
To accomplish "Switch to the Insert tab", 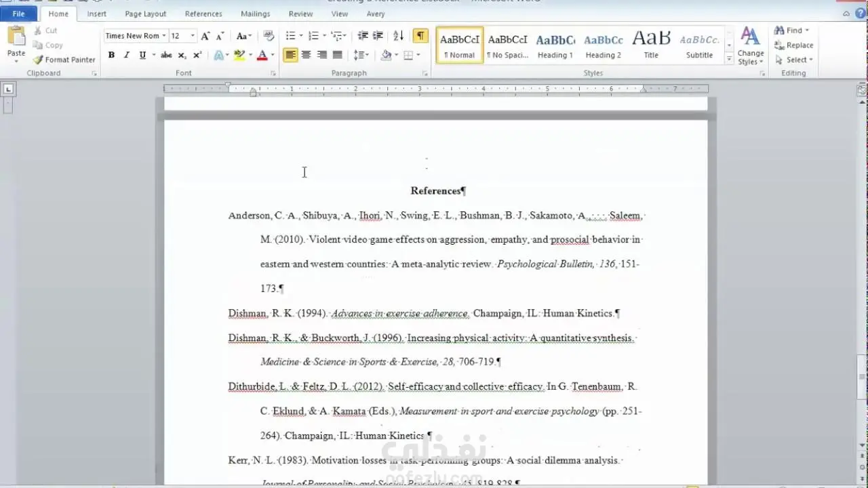I will coord(96,14).
